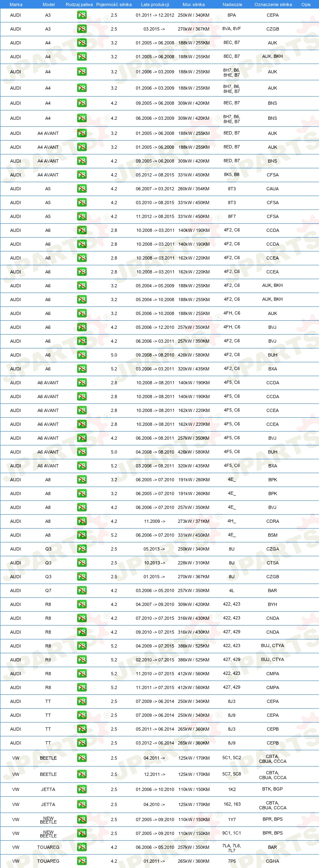
Task: Select the production date cell 10.2013 ->
Action: click(155, 563)
